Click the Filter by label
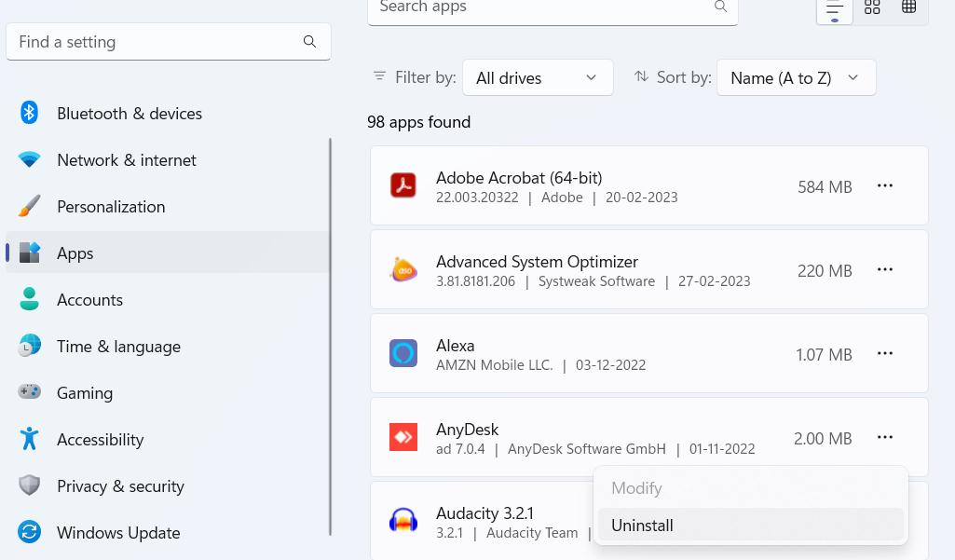Image resolution: width=955 pixels, height=560 pixels. pyautogui.click(x=425, y=77)
